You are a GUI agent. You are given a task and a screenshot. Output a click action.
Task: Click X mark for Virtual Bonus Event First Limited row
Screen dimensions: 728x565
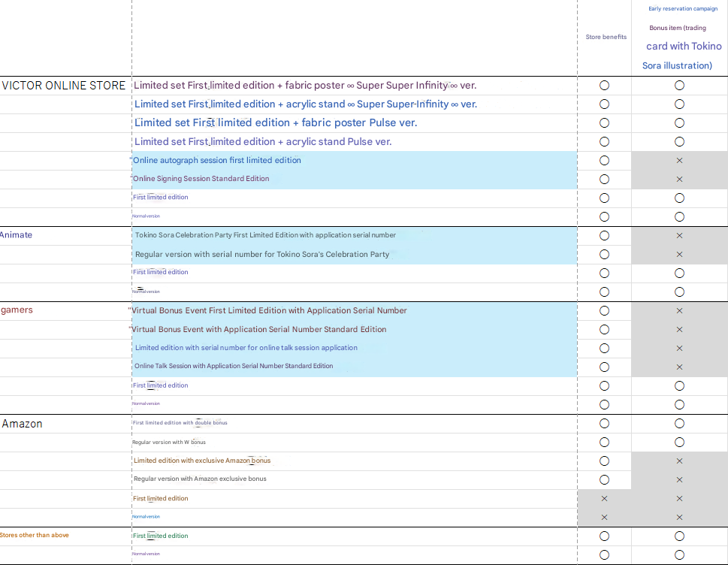pos(679,310)
